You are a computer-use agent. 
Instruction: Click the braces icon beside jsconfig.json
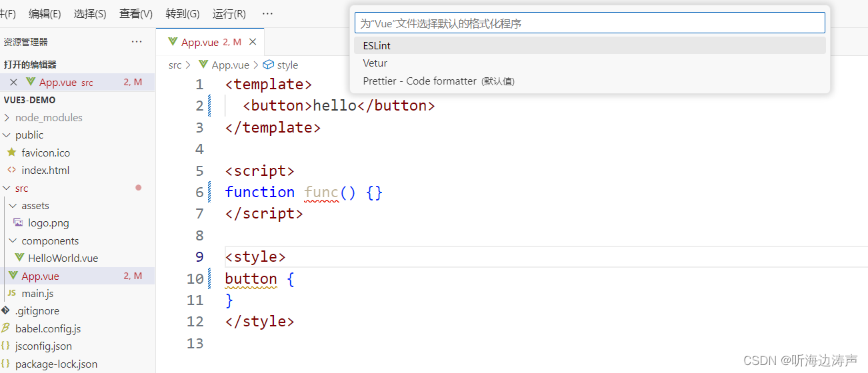point(5,346)
